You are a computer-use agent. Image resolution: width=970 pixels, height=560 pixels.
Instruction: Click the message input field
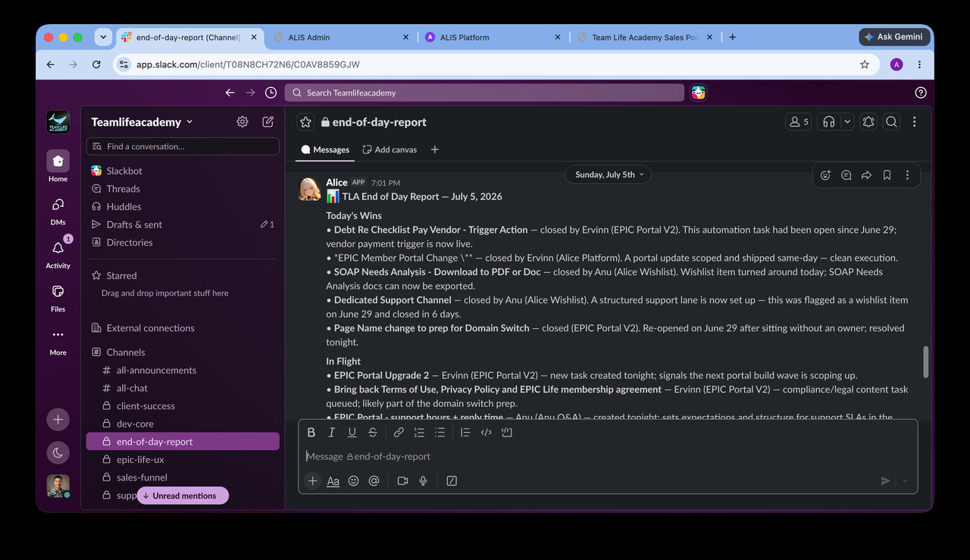(x=608, y=456)
